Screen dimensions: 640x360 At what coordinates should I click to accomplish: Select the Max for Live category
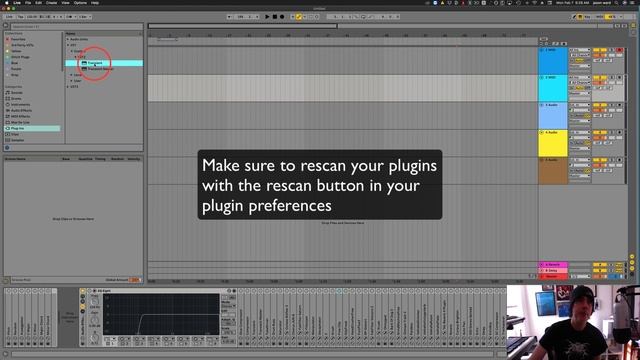pos(20,122)
